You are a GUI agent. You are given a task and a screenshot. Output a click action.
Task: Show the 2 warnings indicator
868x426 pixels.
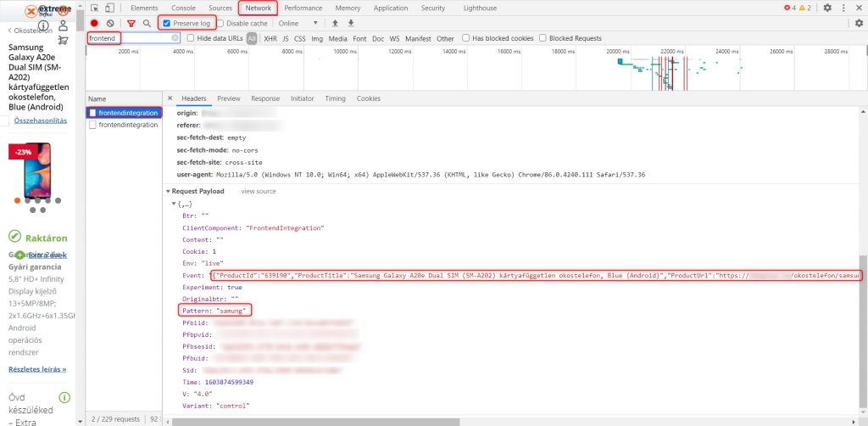click(x=805, y=8)
